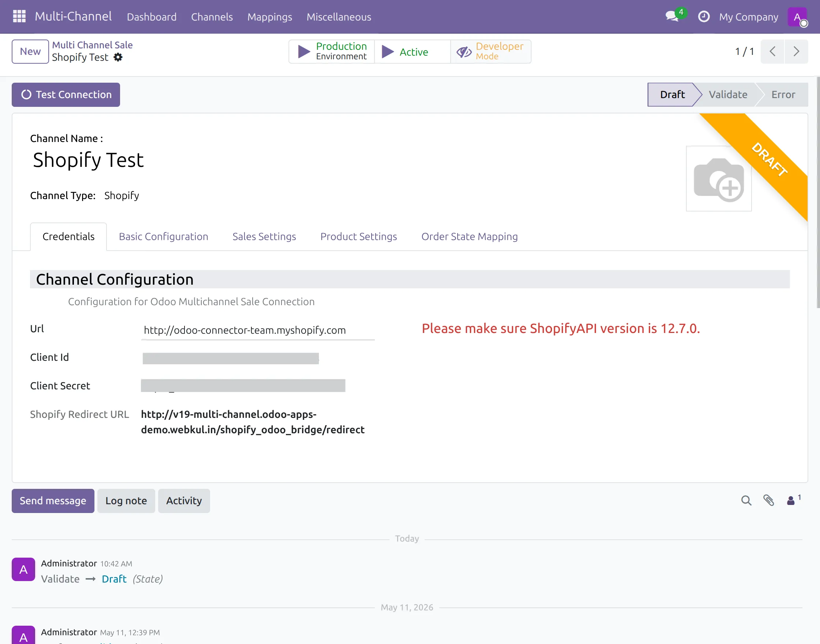
Task: Open the activities clock icon
Action: 704,16
